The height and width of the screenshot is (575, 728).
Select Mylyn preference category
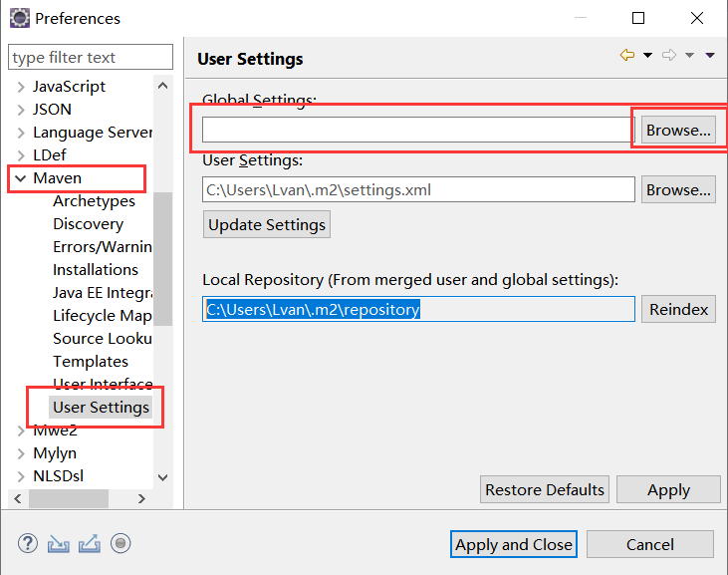click(x=55, y=453)
